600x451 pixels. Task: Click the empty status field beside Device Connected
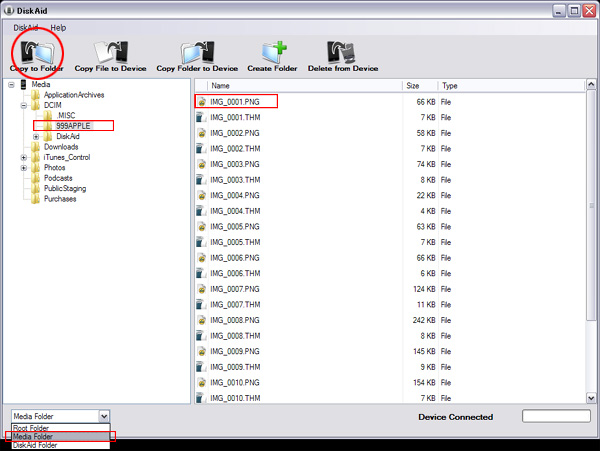[x=556, y=416]
